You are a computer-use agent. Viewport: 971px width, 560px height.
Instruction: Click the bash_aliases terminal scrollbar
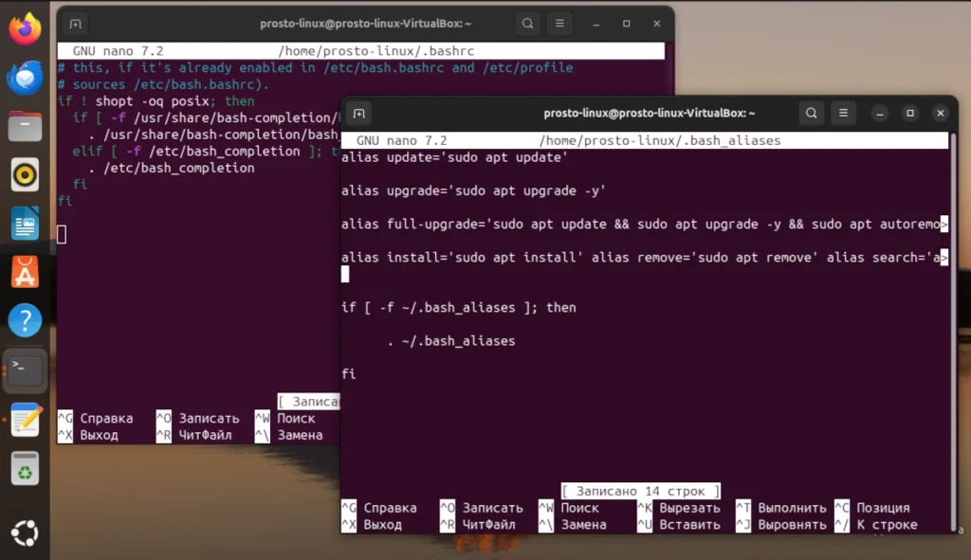[953, 331]
